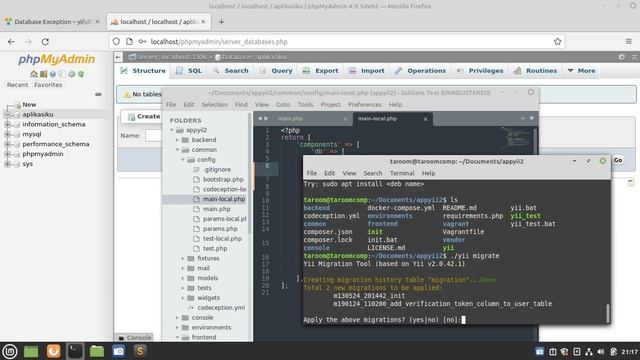This screenshot has width=640, height=360.
Task: Click the shield tracking protection icon in address bar
Action: tap(116, 41)
